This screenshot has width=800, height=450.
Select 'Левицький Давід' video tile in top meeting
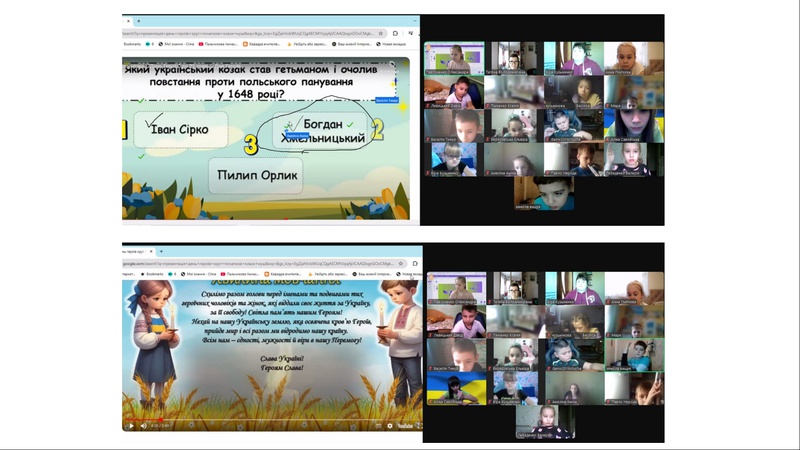pos(454,92)
